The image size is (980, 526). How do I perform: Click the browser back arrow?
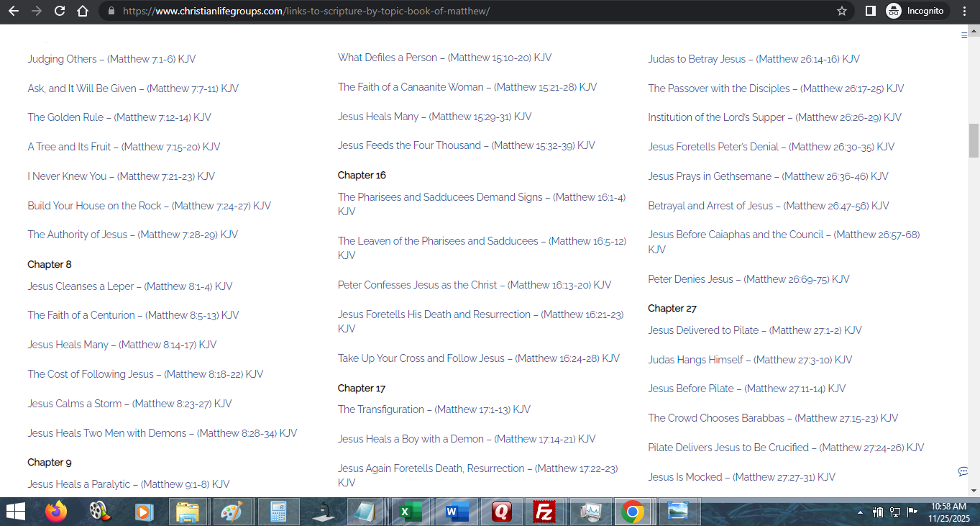(x=14, y=12)
